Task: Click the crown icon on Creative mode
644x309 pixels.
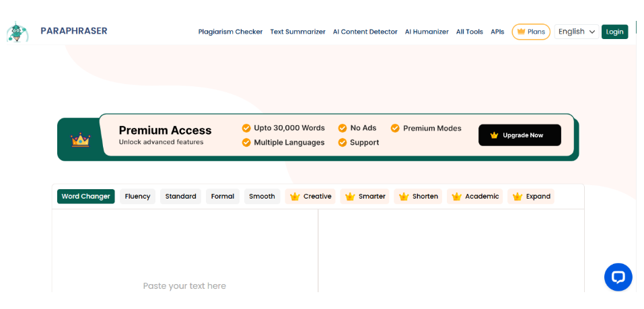Action: coord(295,197)
